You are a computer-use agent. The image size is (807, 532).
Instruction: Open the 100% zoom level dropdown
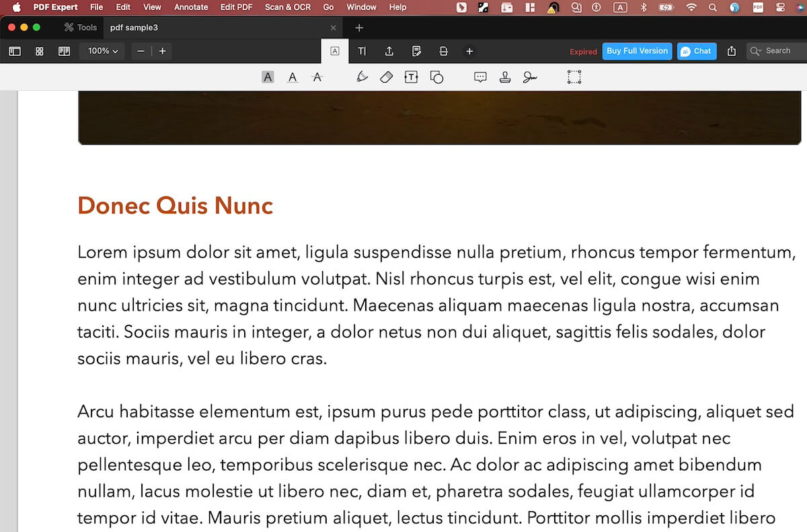pyautogui.click(x=102, y=50)
